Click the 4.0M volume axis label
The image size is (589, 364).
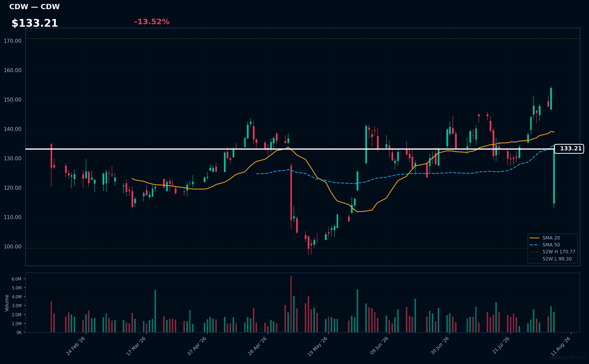17,297
